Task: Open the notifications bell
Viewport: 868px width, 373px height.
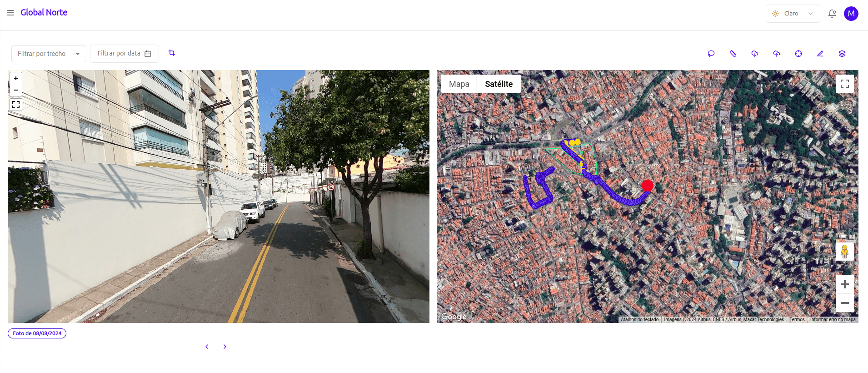Action: [x=832, y=14]
